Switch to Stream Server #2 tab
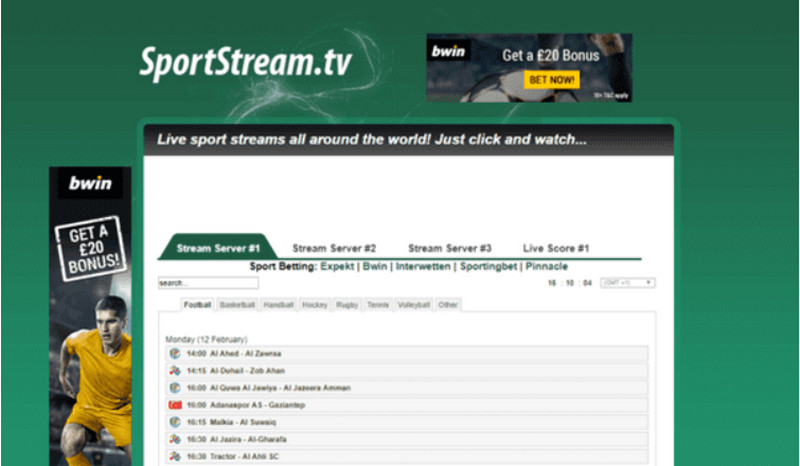The image size is (800, 466). (x=334, y=248)
